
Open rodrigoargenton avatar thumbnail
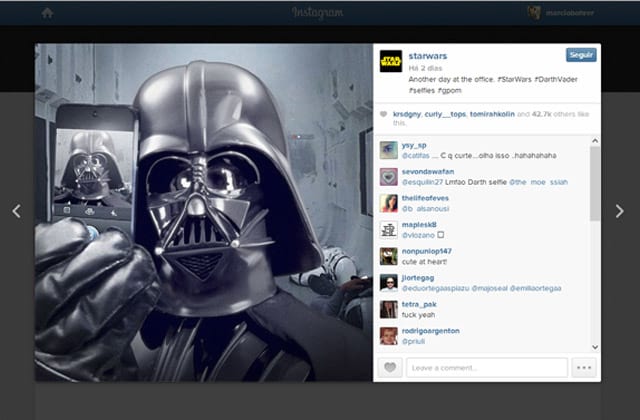tap(389, 336)
